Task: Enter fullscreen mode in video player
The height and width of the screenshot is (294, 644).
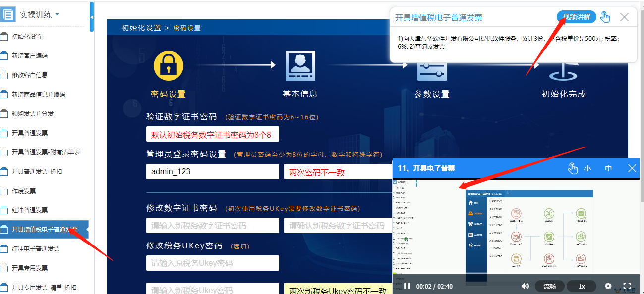Action: point(627,286)
